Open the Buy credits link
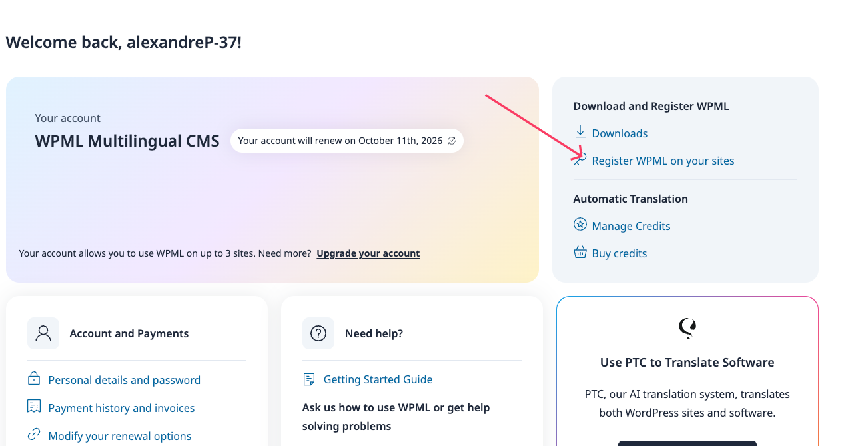This screenshot has width=868, height=446. coord(620,253)
